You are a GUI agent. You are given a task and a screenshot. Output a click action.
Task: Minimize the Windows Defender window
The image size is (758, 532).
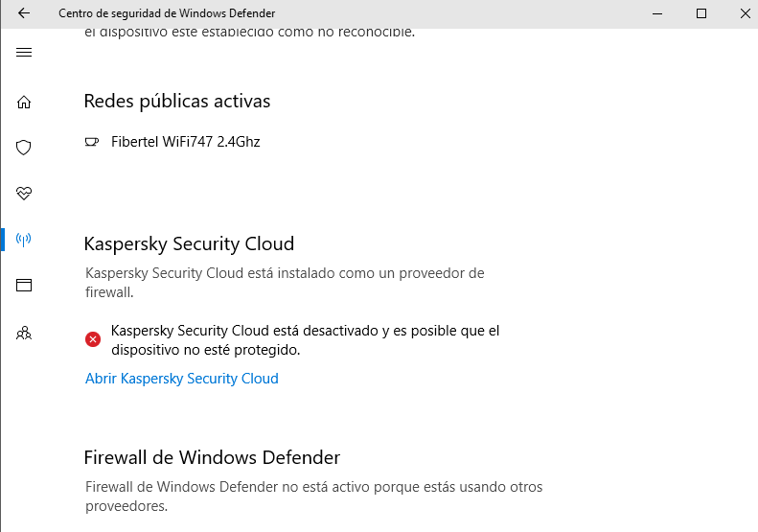[x=657, y=13]
